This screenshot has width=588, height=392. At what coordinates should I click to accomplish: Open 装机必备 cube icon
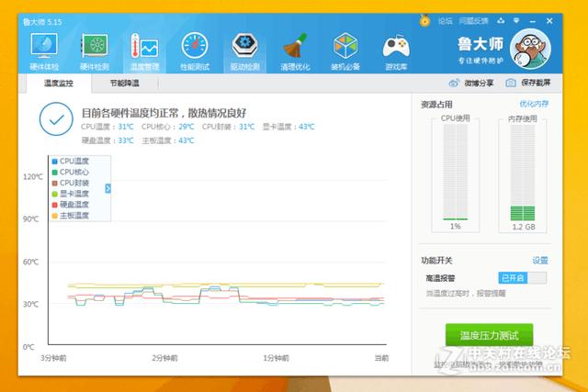[x=345, y=46]
